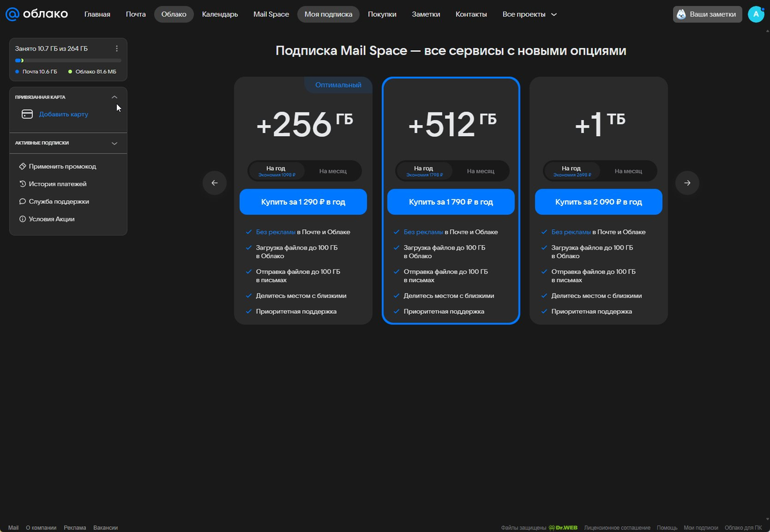The image size is (770, 532).
Task: Open the storage three-dot menu
Action: [x=116, y=48]
